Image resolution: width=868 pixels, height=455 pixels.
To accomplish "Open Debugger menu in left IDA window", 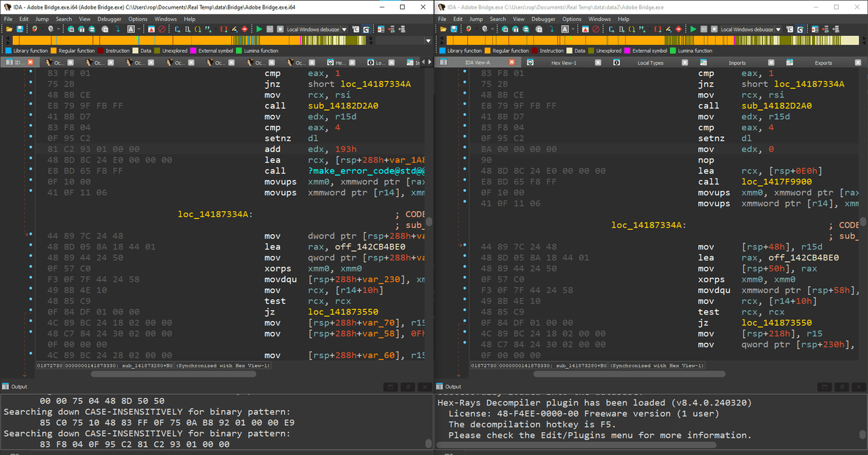I will point(109,19).
